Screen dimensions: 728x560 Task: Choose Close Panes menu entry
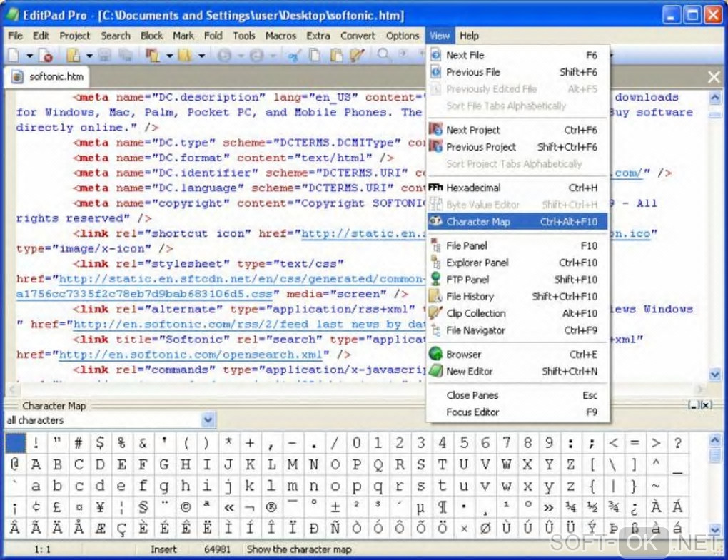click(517, 395)
